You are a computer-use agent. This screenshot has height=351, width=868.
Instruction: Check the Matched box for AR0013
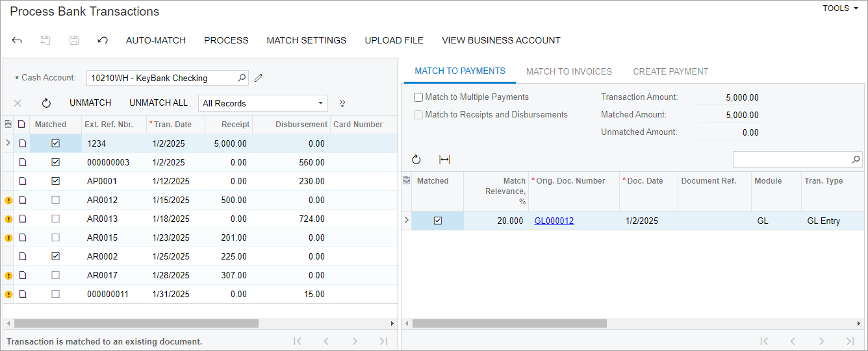pyautogui.click(x=55, y=219)
